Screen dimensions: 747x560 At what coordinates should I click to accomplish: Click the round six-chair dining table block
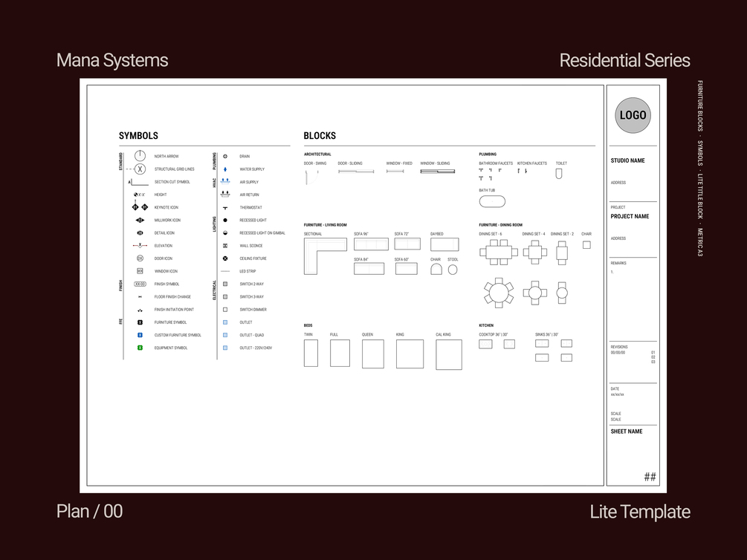(x=499, y=293)
